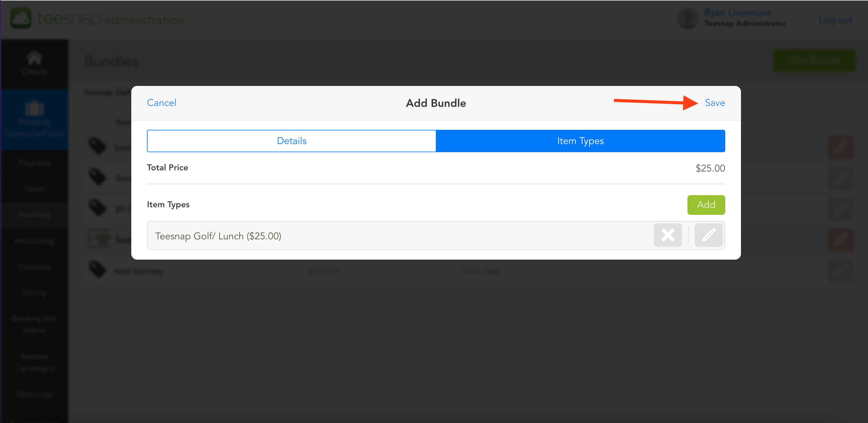The width and height of the screenshot is (868, 423).
Task: Click Save in the Add Bundle dialog
Action: pyautogui.click(x=715, y=103)
